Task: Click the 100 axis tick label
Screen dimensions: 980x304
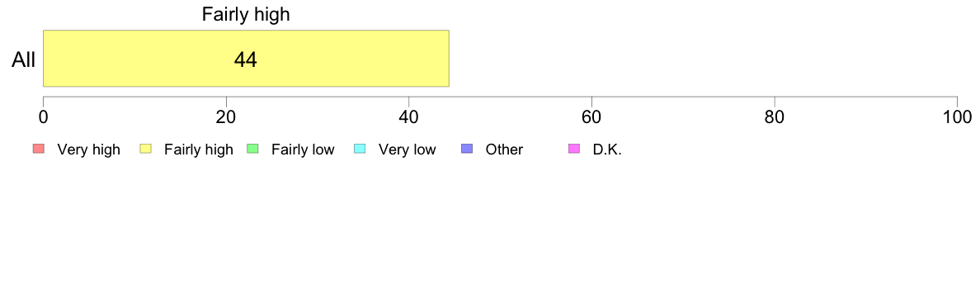Action: click(957, 116)
